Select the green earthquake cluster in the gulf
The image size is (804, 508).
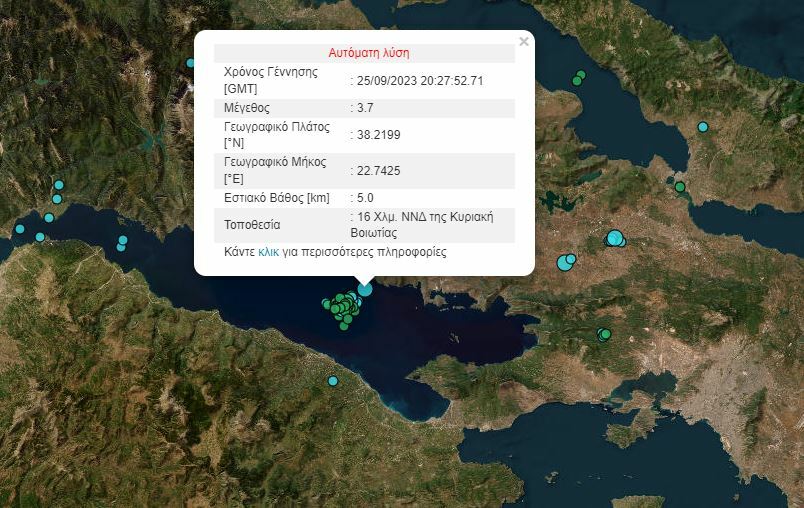tap(343, 307)
